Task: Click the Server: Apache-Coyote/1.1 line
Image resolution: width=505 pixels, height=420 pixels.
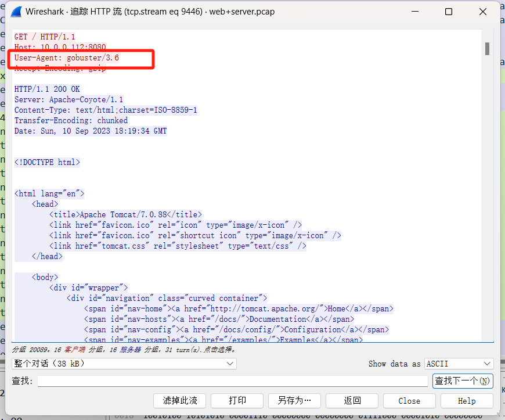Action: [x=68, y=99]
